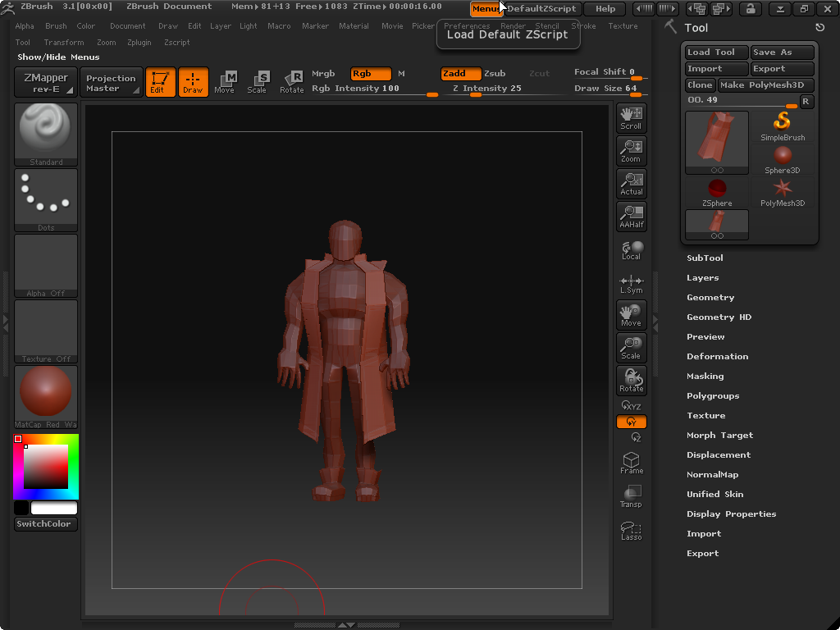Open the Document menu
The height and width of the screenshot is (630, 840).
click(x=127, y=25)
